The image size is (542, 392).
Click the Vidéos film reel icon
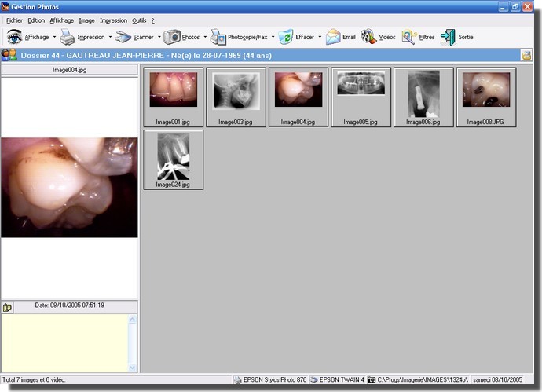tap(368, 37)
